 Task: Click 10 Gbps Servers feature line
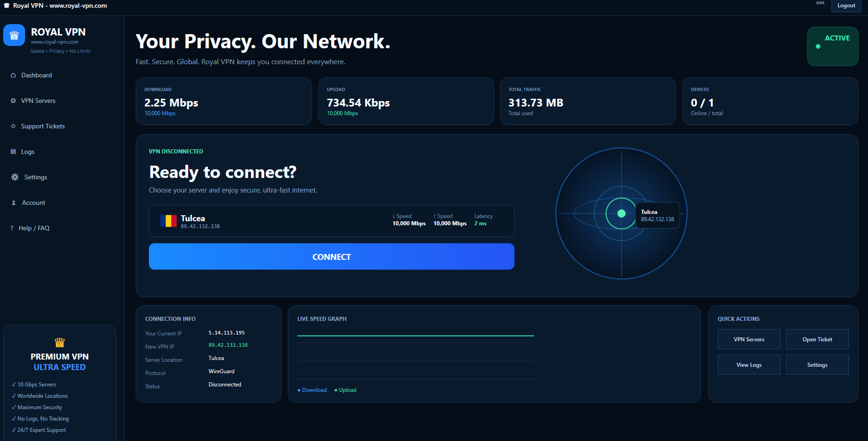[x=34, y=385]
